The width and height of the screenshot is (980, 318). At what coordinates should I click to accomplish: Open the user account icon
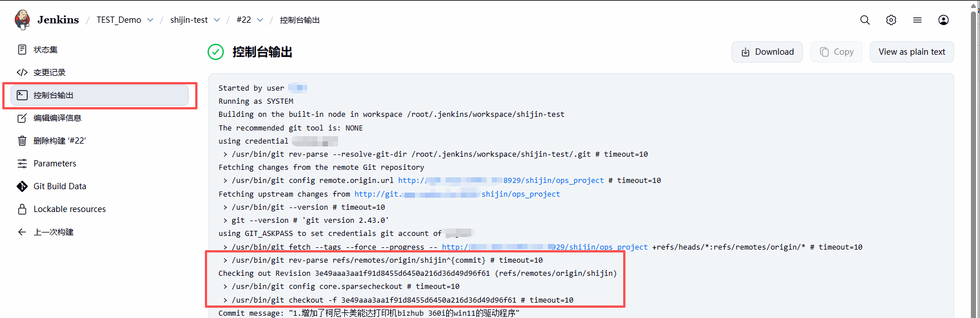point(944,20)
